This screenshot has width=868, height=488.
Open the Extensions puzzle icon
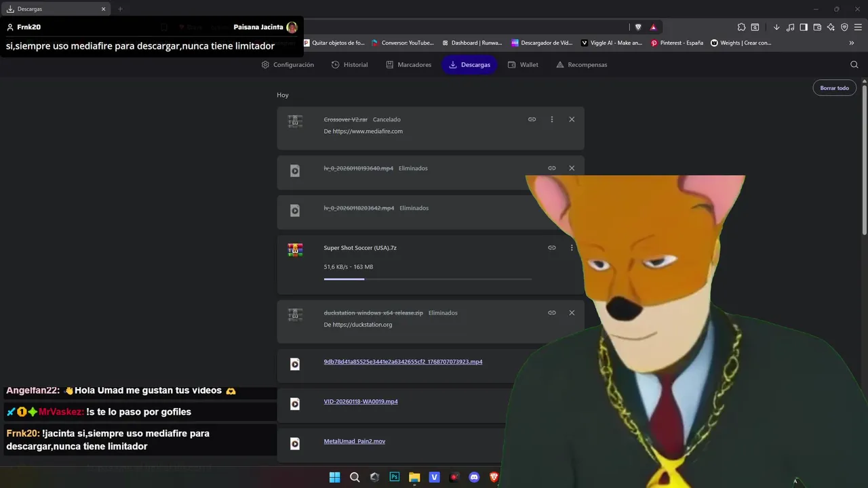pos(741,27)
